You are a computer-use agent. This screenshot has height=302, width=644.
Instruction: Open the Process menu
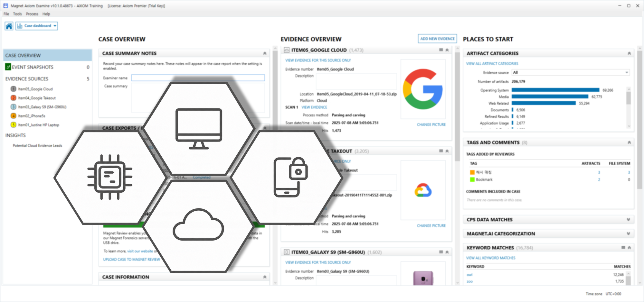click(x=32, y=14)
